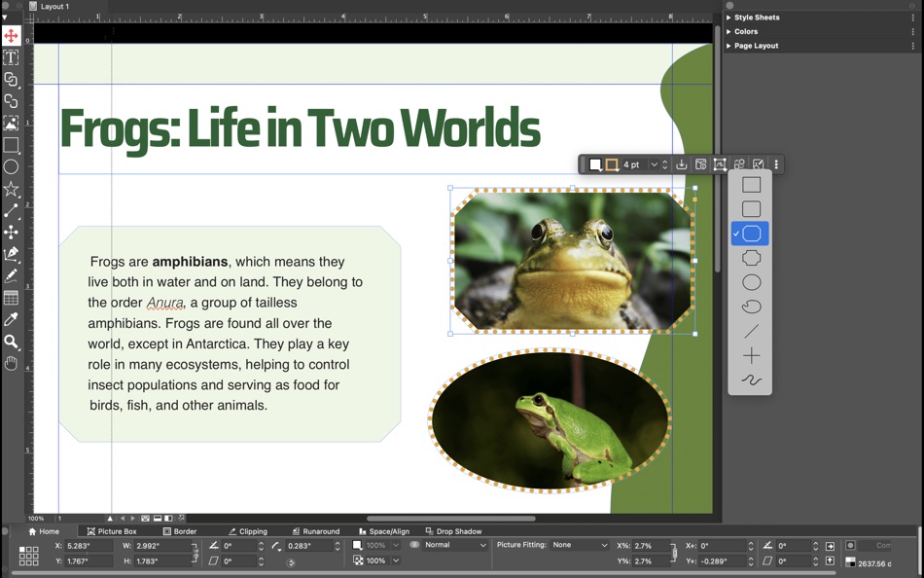The height and width of the screenshot is (578, 924).
Task: Choose the plain rectangle shape
Action: 751,185
